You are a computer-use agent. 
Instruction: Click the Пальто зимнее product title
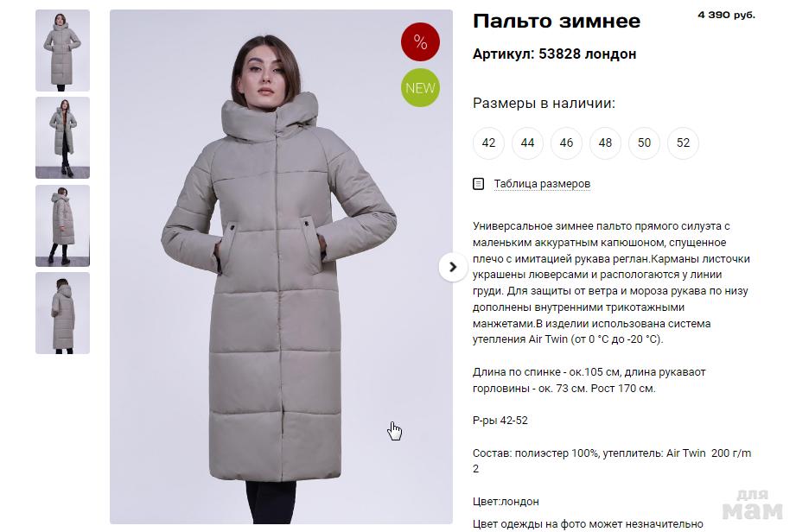(557, 22)
